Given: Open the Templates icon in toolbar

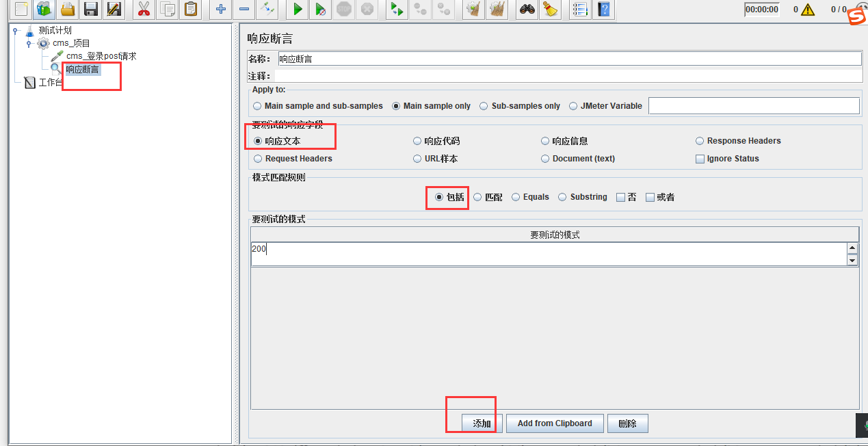Looking at the screenshot, I should click(45, 9).
